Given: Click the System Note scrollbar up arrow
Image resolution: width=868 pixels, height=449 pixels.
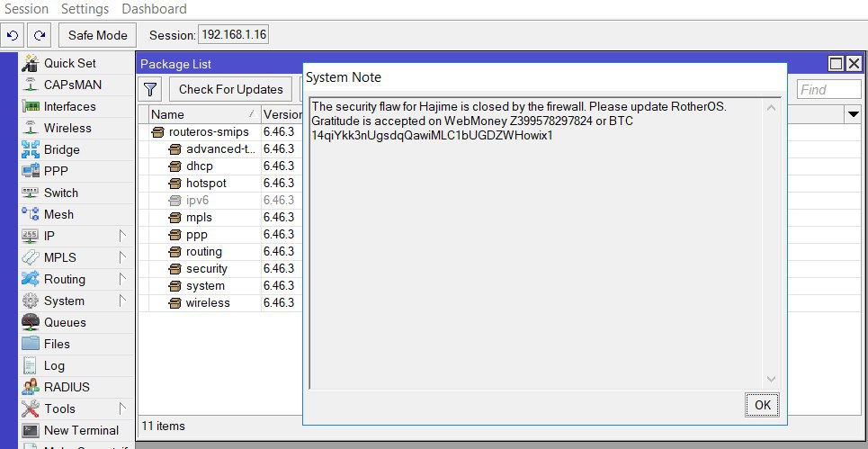Looking at the screenshot, I should pos(771,108).
